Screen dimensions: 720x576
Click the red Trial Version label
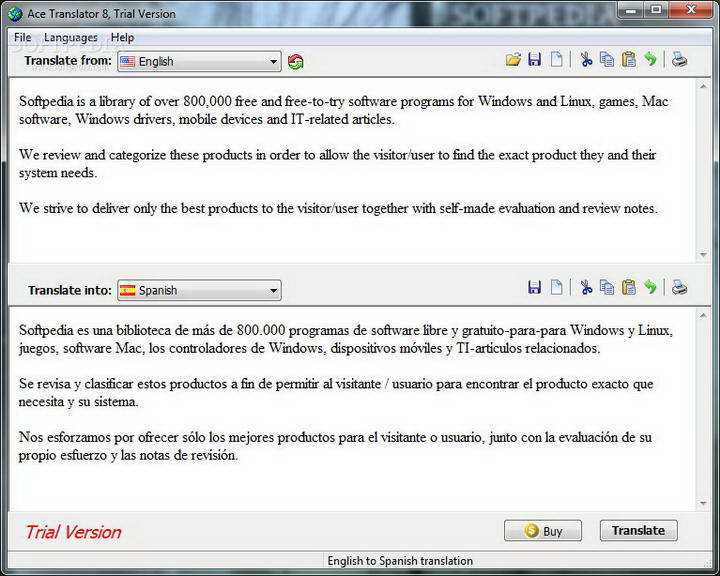pyautogui.click(x=73, y=532)
